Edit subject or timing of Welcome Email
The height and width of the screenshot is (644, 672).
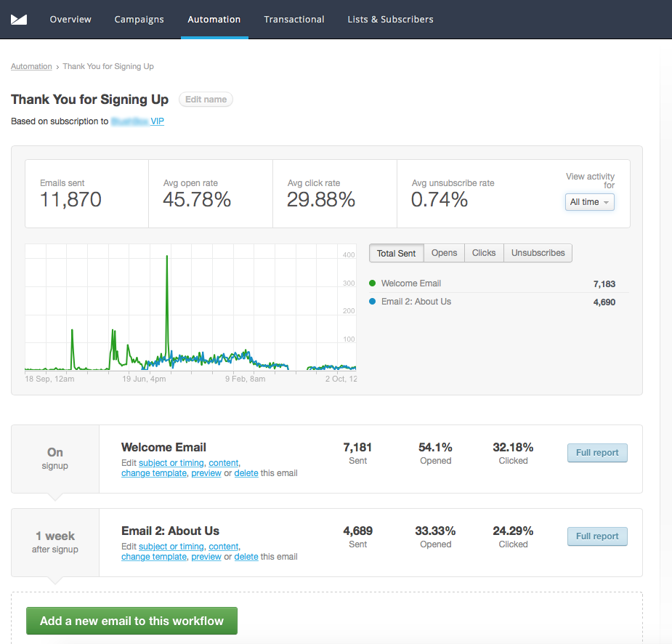(171, 463)
